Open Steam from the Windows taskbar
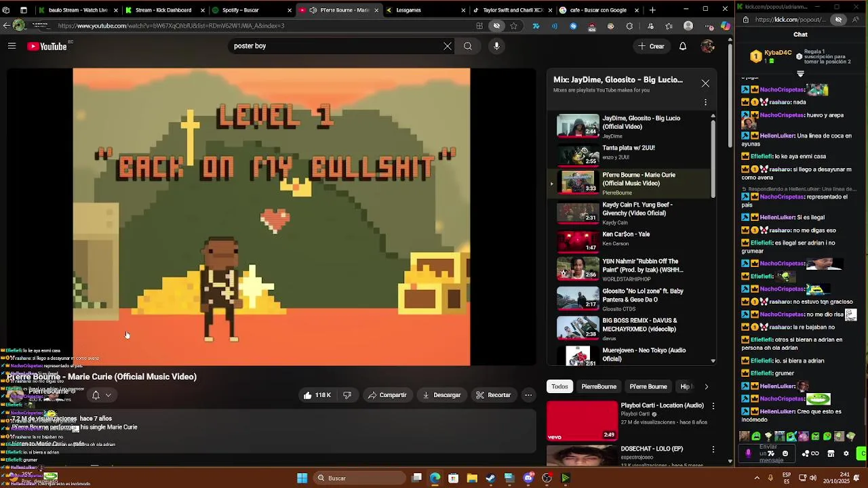Viewport: 868px width, 488px height. [x=490, y=478]
